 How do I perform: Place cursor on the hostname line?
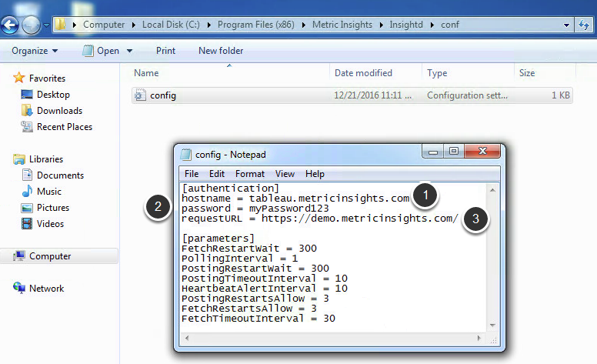295,199
